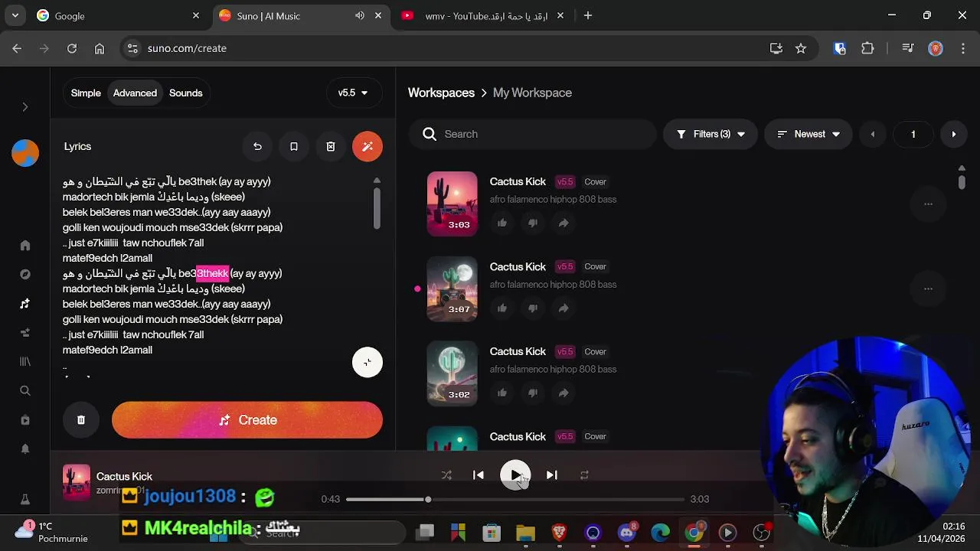The image size is (980, 551).
Task: Click the workspace Search field
Action: (533, 134)
